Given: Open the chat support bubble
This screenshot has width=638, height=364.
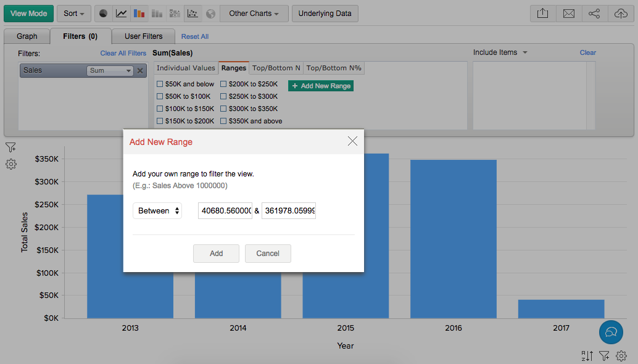Looking at the screenshot, I should point(611,332).
